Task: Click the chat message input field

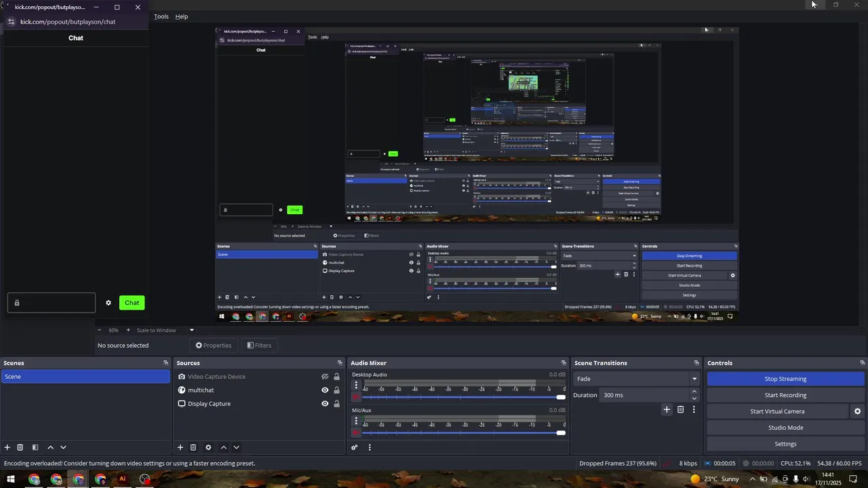Action: [x=52, y=303]
